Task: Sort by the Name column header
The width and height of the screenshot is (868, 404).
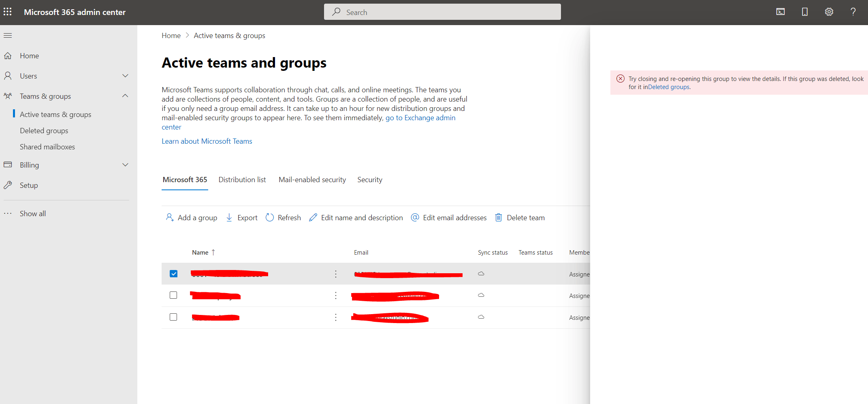Action: [x=204, y=253]
